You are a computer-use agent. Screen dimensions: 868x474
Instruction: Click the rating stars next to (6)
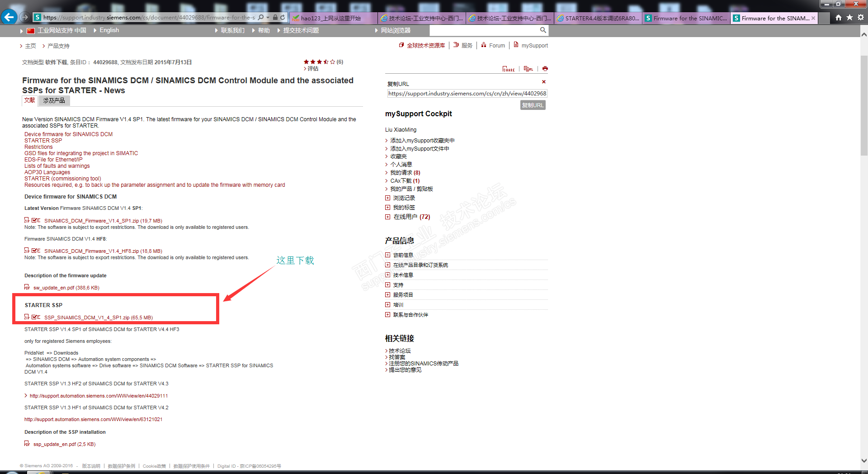click(319, 62)
